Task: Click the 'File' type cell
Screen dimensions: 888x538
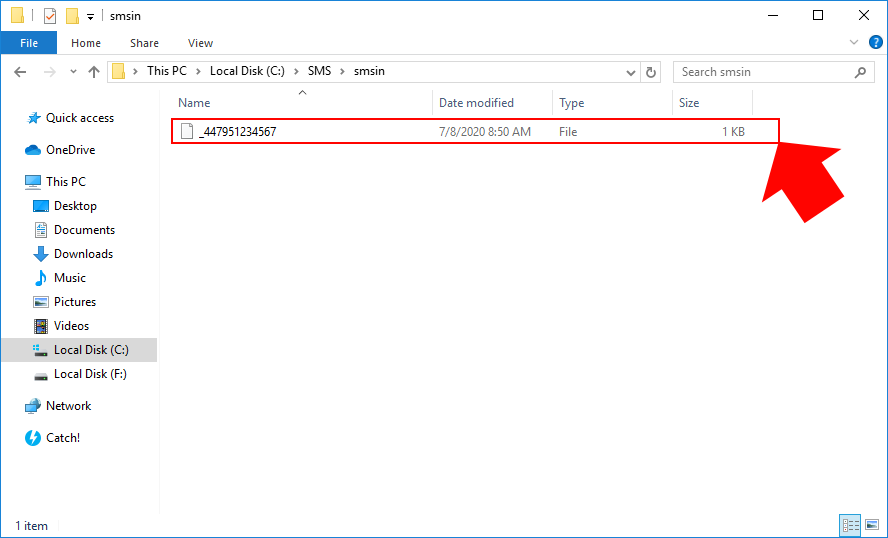Action: coord(568,132)
